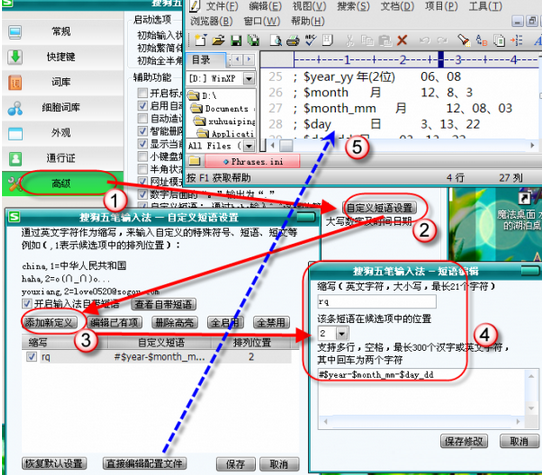Click the flashlight Find icon
Screen dimensions: 547x475
[464, 40]
